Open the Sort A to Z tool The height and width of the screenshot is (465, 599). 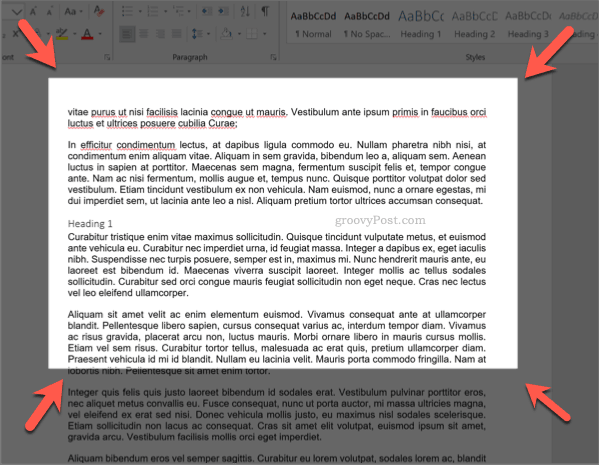click(245, 11)
